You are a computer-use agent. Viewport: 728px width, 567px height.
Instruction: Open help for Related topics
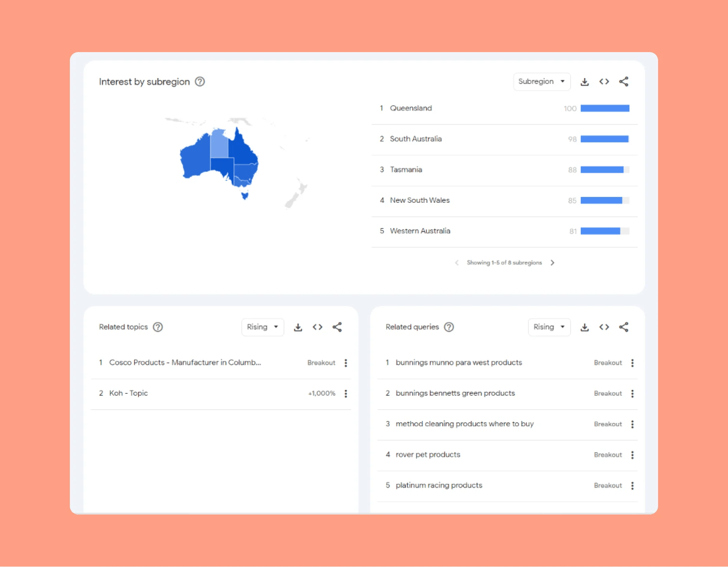coord(158,327)
